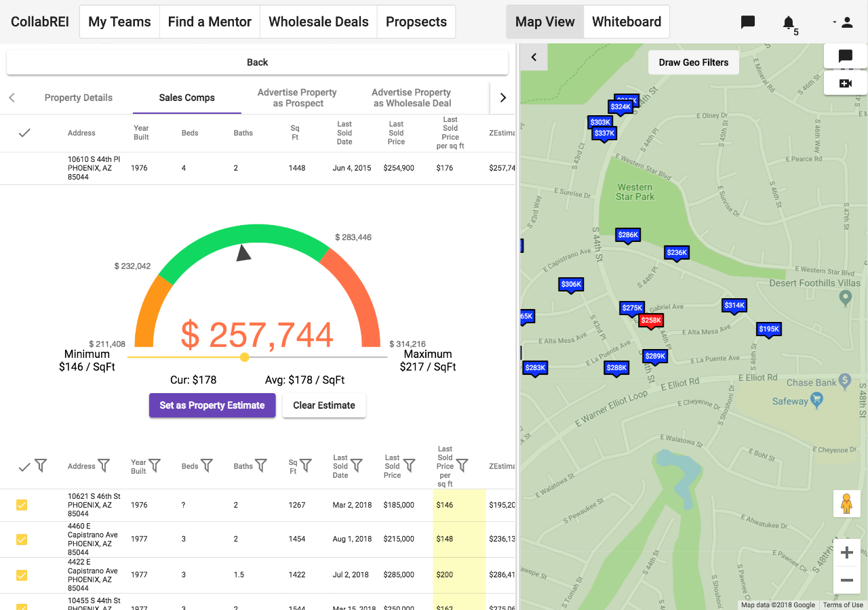Open the chat messages icon in top bar

click(747, 22)
